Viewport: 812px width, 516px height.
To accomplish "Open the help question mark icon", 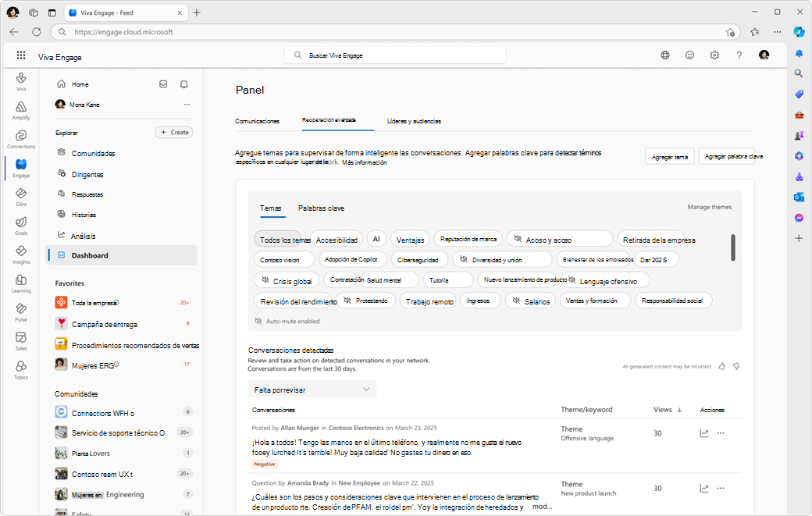I will pyautogui.click(x=739, y=55).
